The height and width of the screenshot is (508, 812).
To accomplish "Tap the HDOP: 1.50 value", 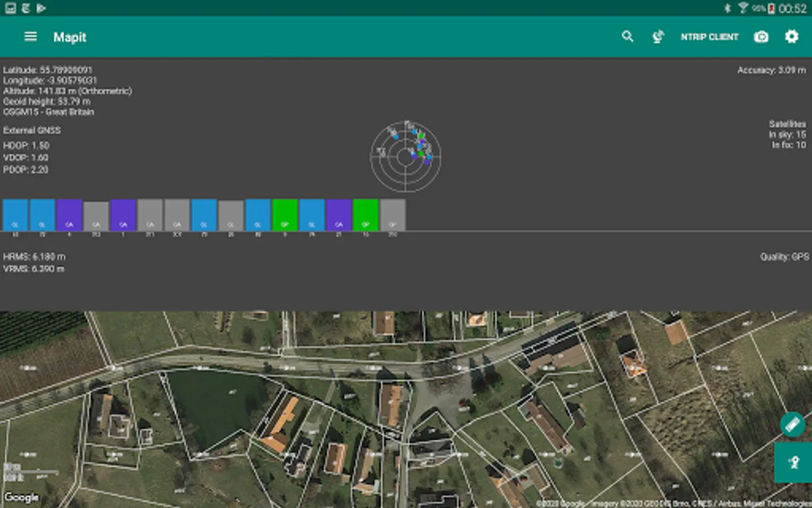I will tap(26, 146).
